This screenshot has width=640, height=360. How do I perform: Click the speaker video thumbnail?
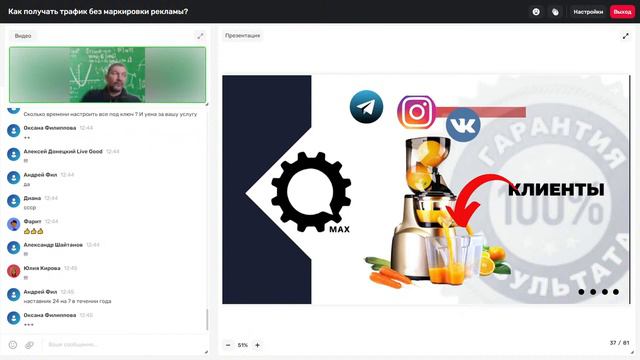tap(108, 75)
